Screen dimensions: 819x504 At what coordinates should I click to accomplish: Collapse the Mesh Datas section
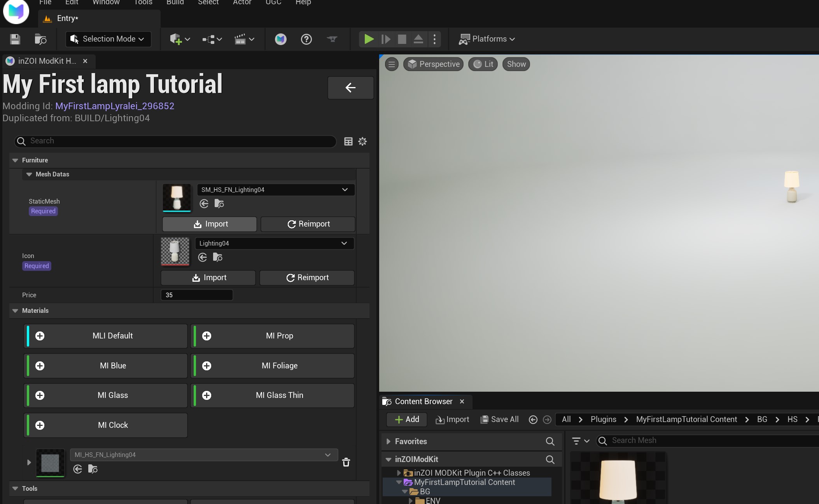[x=29, y=174]
